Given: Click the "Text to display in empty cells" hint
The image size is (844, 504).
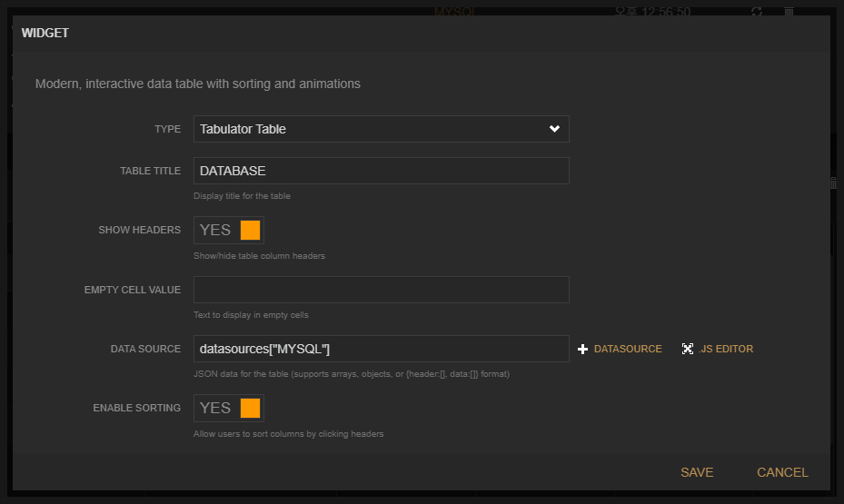Looking at the screenshot, I should pyautogui.click(x=251, y=315).
